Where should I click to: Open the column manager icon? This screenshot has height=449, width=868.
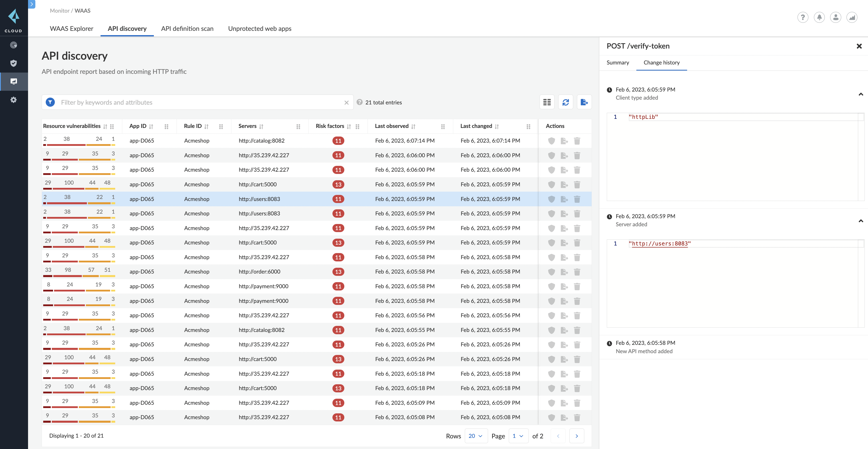547,102
